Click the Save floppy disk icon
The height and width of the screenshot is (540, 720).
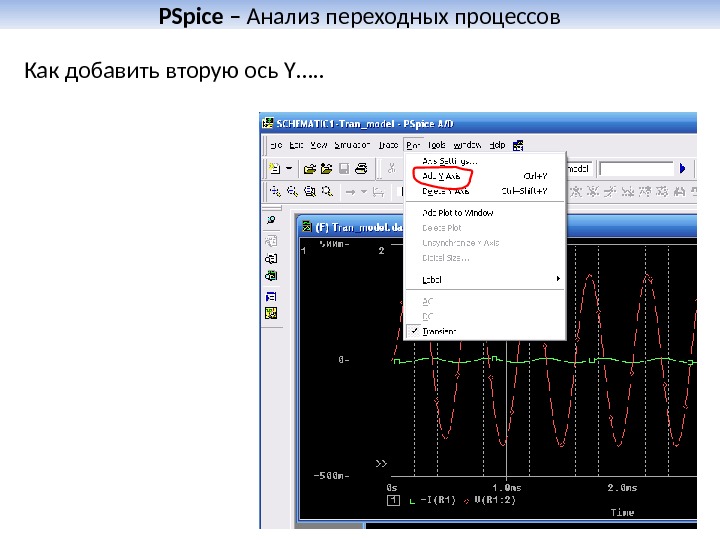[344, 169]
